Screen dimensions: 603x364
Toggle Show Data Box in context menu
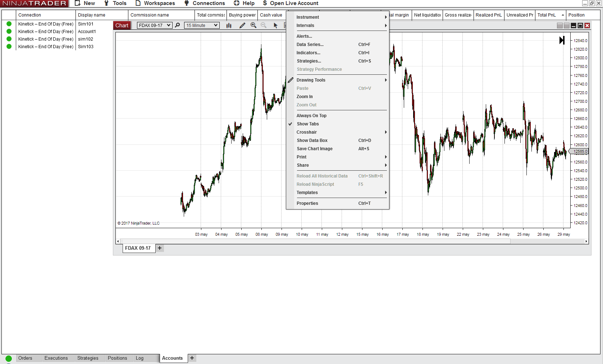point(338,140)
